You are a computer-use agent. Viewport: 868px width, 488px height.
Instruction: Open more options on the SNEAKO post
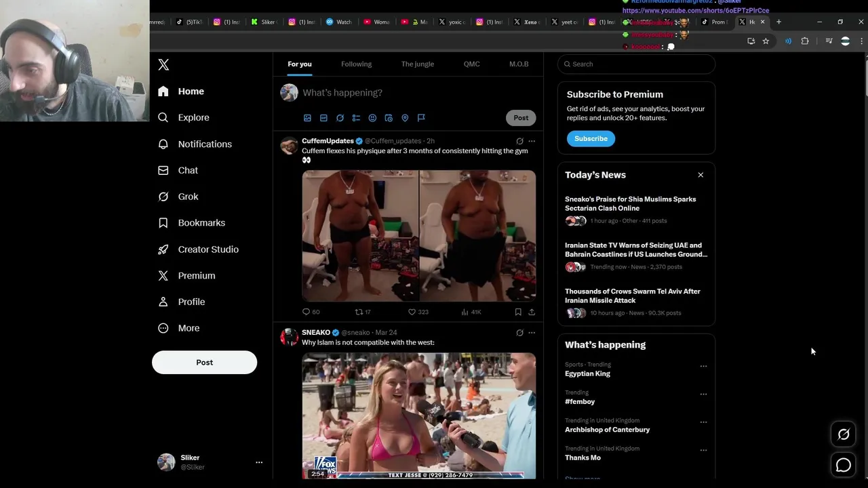click(x=532, y=333)
